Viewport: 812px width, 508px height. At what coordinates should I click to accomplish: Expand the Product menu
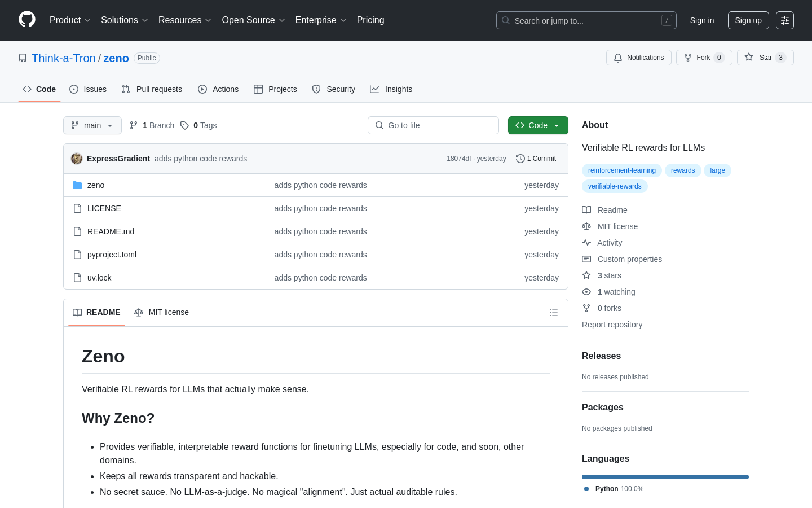tap(70, 20)
